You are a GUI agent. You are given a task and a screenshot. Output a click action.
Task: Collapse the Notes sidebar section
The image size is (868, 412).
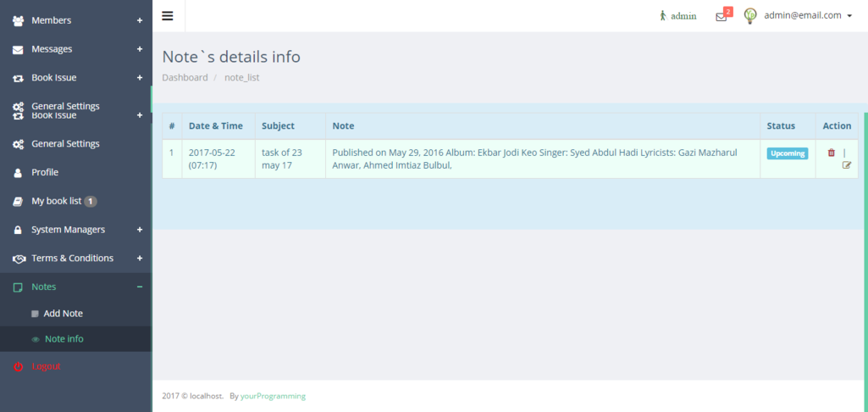point(140,287)
